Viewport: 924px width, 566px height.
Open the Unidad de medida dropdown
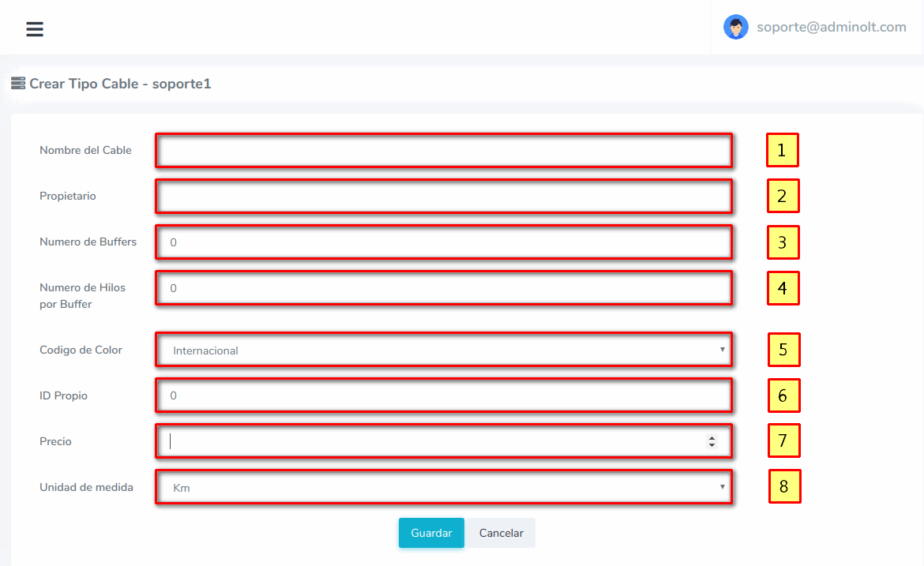click(443, 488)
